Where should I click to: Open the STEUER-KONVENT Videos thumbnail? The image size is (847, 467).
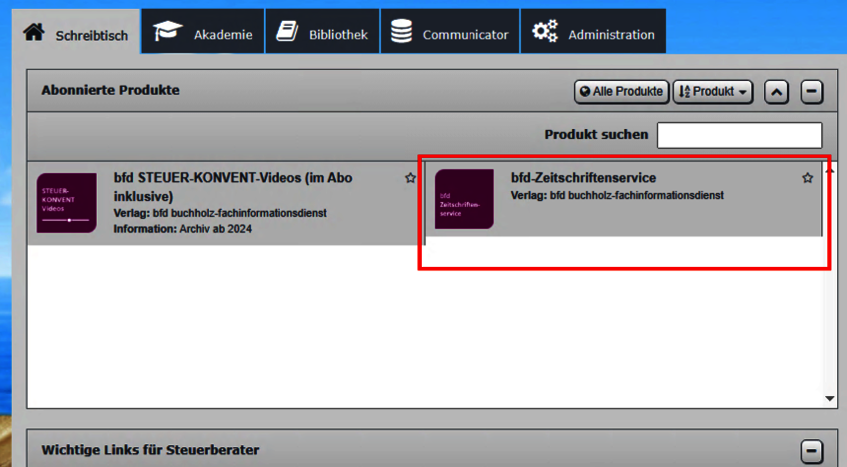pos(66,203)
